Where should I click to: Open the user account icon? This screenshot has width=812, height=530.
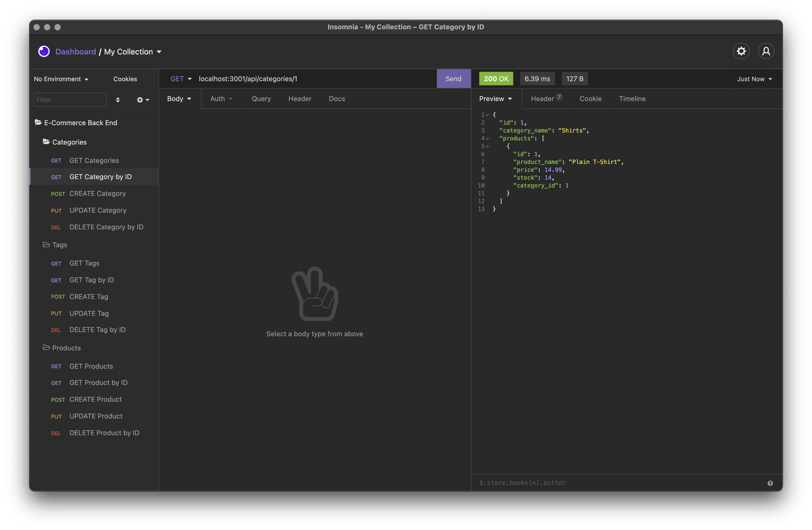tap(766, 51)
